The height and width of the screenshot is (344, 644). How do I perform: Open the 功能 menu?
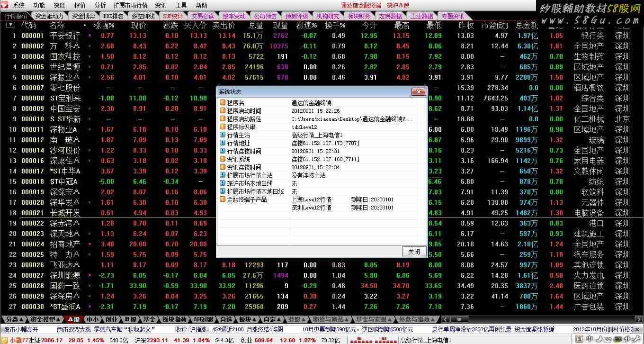point(39,5)
